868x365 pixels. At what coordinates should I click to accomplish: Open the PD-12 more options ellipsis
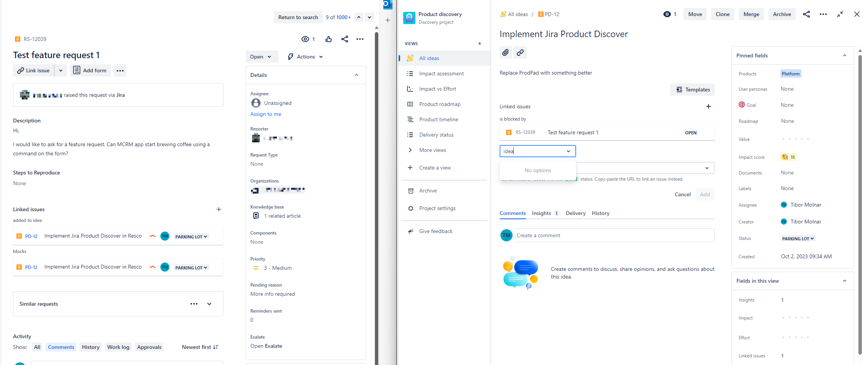(823, 14)
